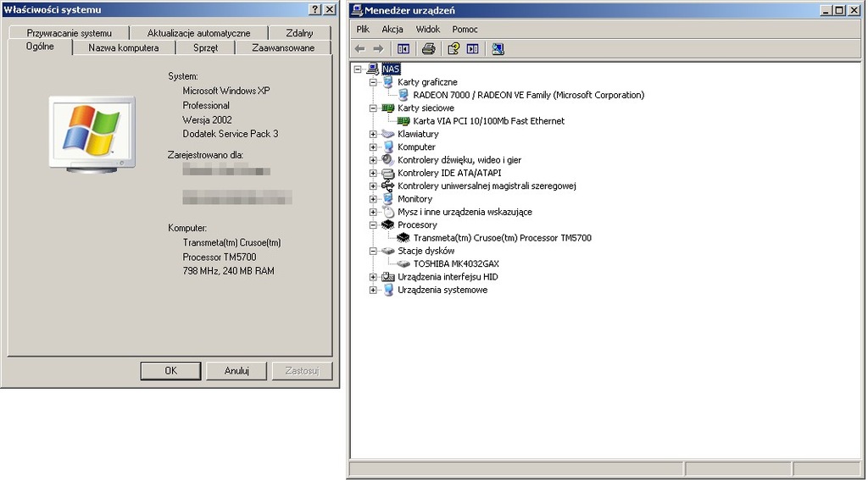868x482 pixels.
Task: Open the Widok menu
Action: (427, 30)
